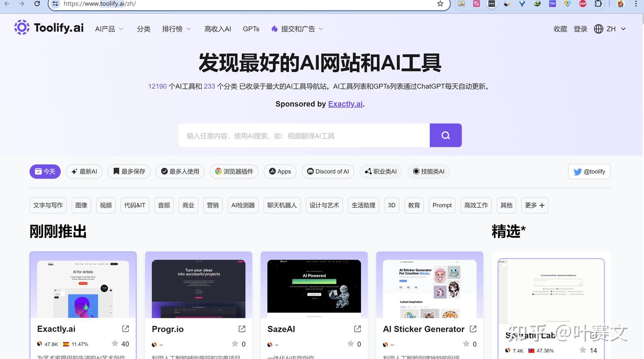This screenshot has width=644, height=359.
Task: Open the Exactly.ai sponsor link
Action: click(x=345, y=104)
